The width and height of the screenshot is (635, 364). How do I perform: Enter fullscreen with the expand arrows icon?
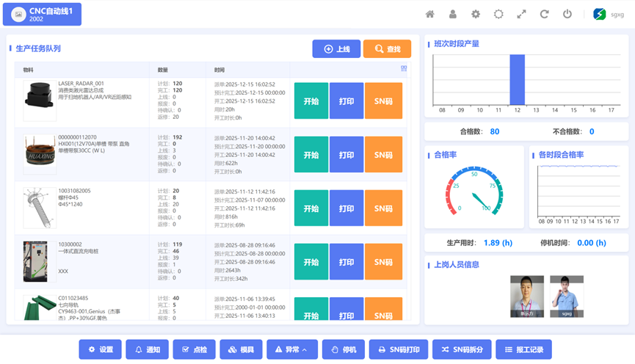pos(521,14)
